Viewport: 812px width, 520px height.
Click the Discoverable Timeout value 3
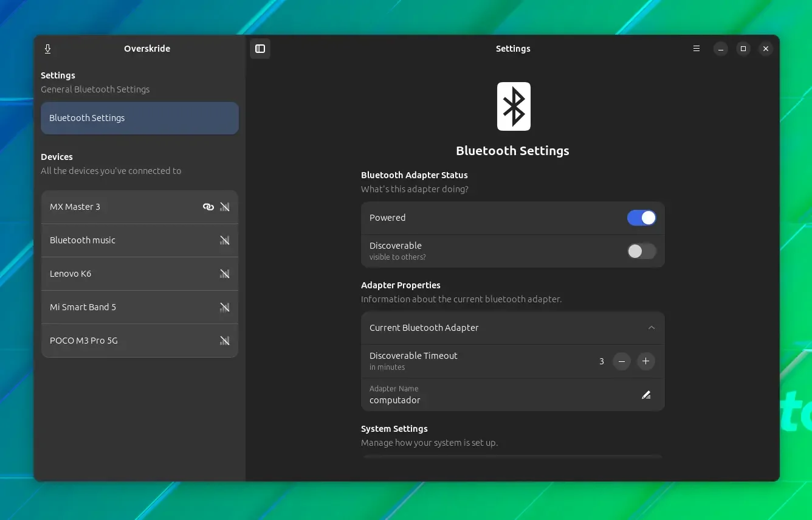coord(602,361)
